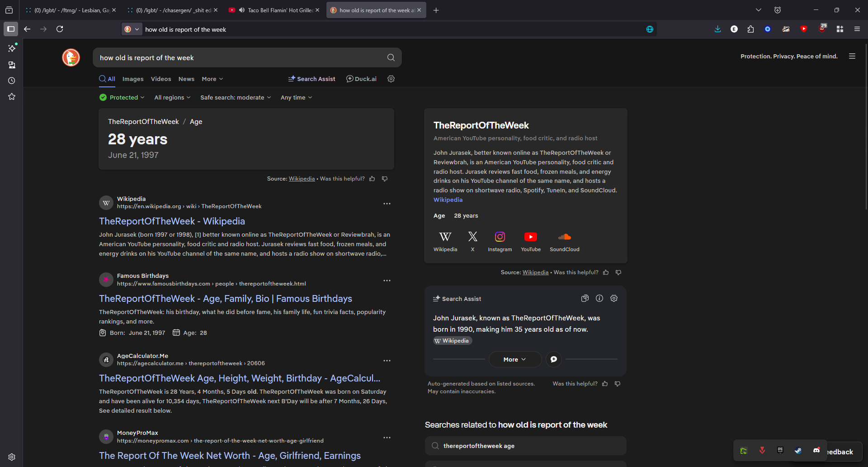Open Discord from the system tray
Viewport: 868px width, 467px height.
(x=816, y=450)
